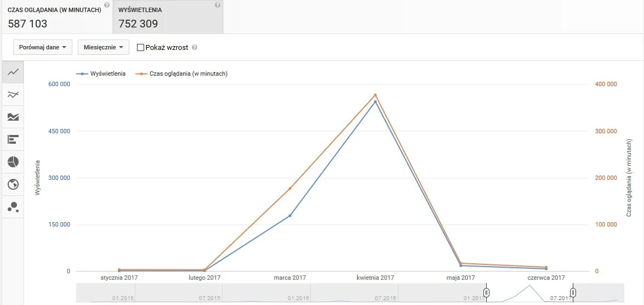The height and width of the screenshot is (305, 644).
Task: Open the globe map view icon
Action: [13, 184]
